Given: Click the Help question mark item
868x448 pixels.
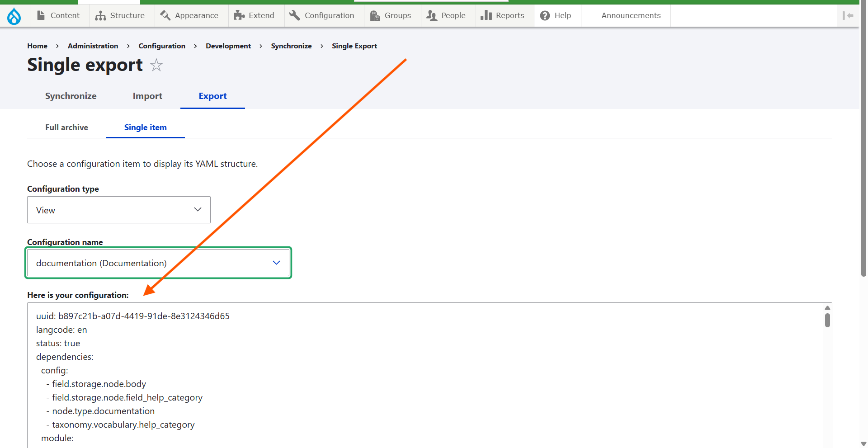Looking at the screenshot, I should coord(556,16).
